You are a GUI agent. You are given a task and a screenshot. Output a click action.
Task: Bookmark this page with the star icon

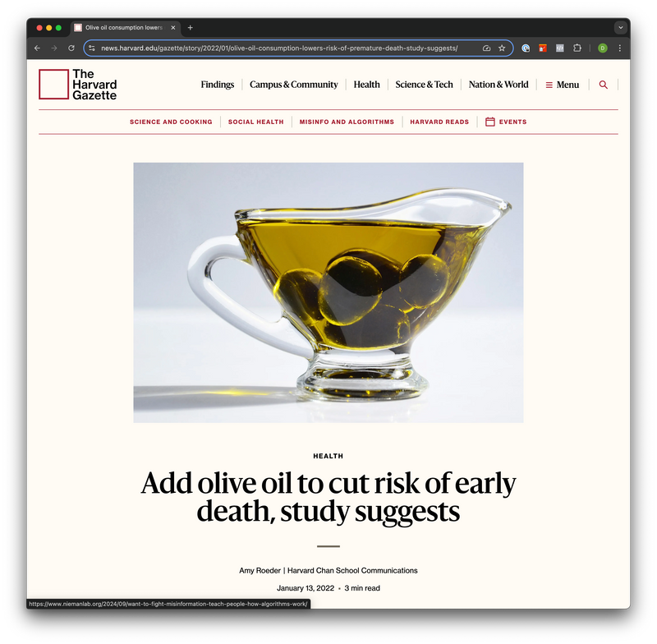pos(502,48)
